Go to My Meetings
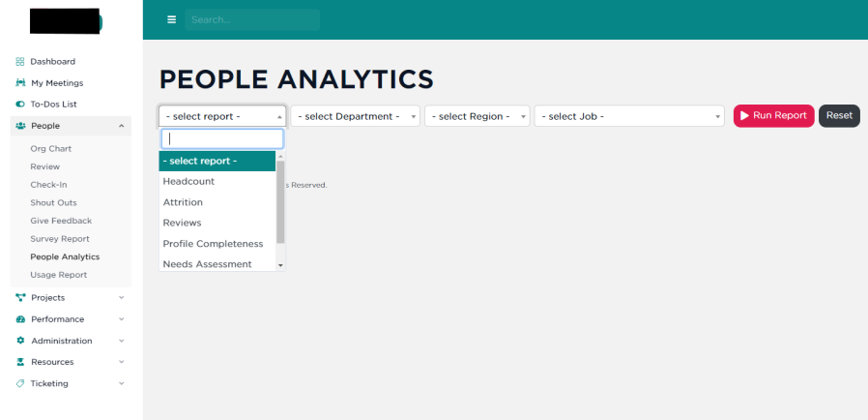This screenshot has width=868, height=420. point(57,83)
